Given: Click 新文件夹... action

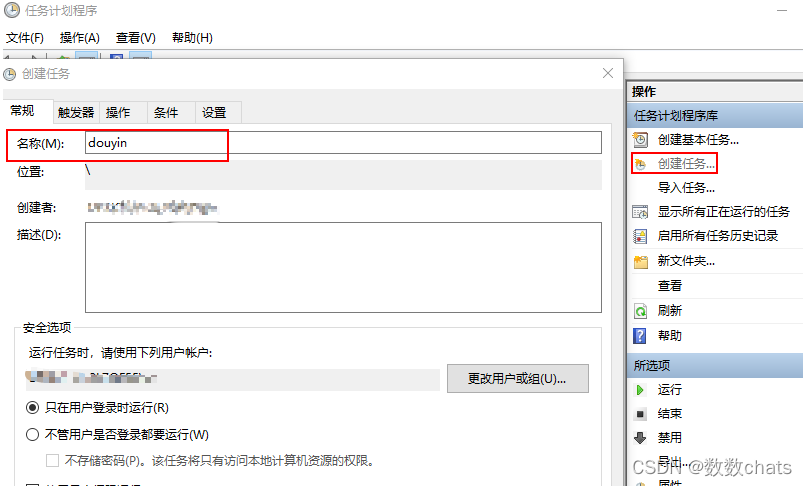Looking at the screenshot, I should tap(686, 261).
